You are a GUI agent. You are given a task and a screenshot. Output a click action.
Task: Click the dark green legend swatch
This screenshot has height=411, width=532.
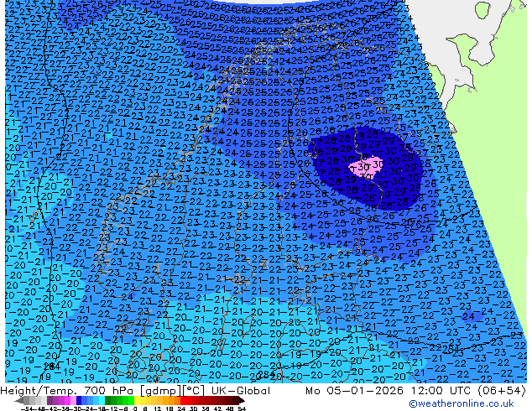pos(108,401)
